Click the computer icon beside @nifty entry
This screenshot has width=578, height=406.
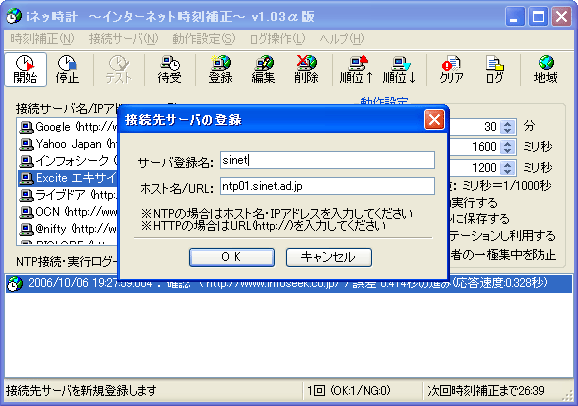click(x=26, y=229)
